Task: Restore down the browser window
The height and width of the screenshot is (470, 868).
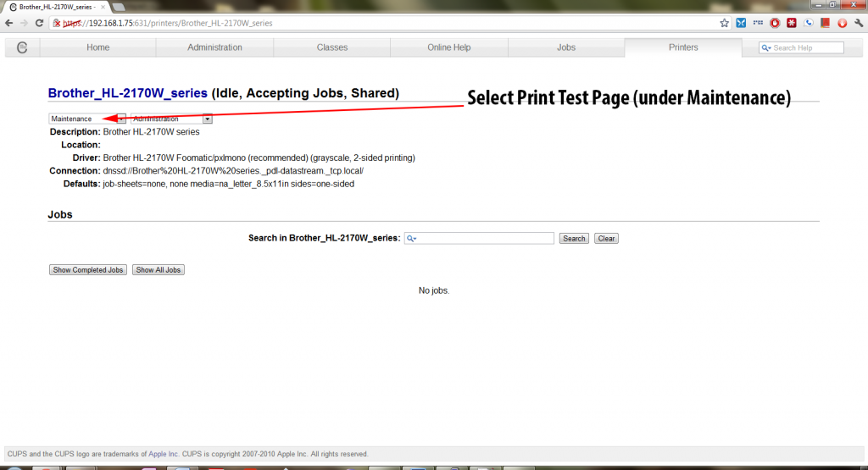Action: coord(832,4)
